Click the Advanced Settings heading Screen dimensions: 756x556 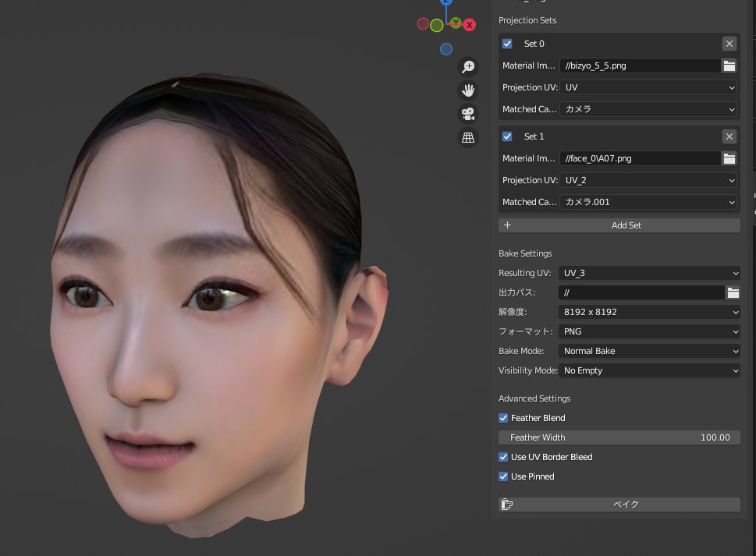[x=534, y=398]
